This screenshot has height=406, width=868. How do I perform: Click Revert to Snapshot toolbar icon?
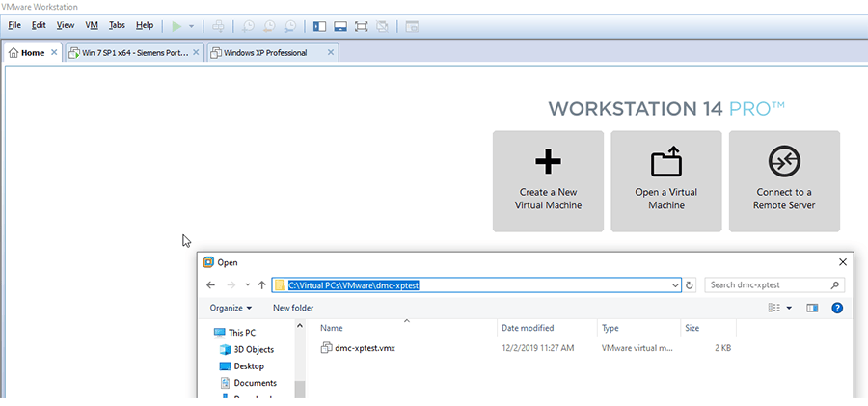(270, 26)
